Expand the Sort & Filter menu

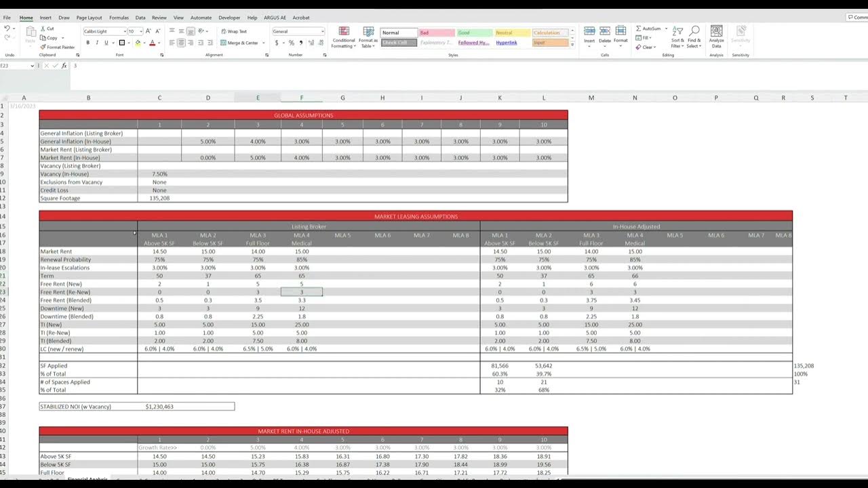point(677,37)
